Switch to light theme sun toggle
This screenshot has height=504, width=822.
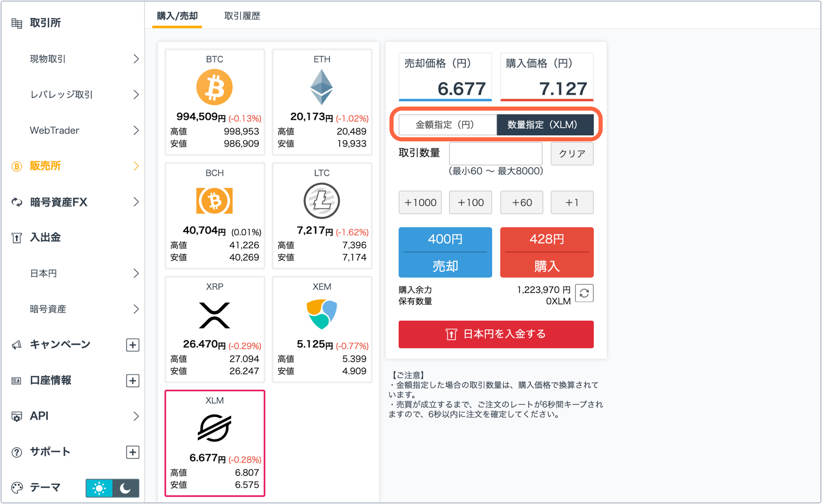tap(99, 488)
